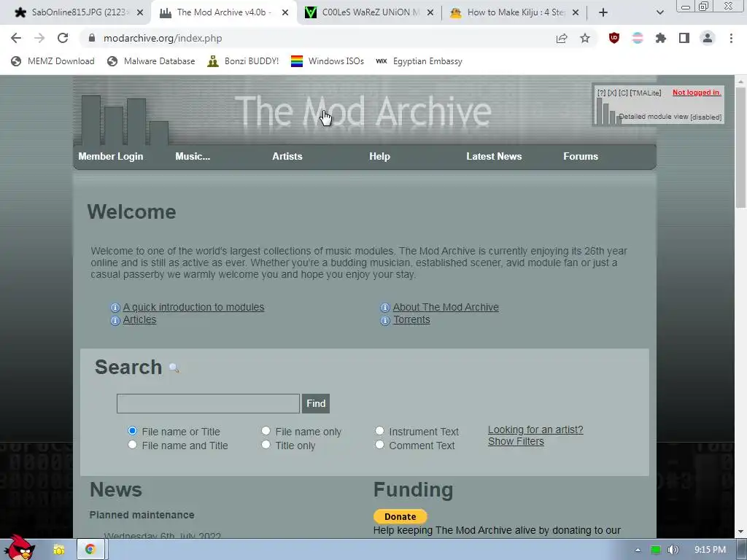
Task: Expand the tab search dropdown arrow
Action: 659,13
